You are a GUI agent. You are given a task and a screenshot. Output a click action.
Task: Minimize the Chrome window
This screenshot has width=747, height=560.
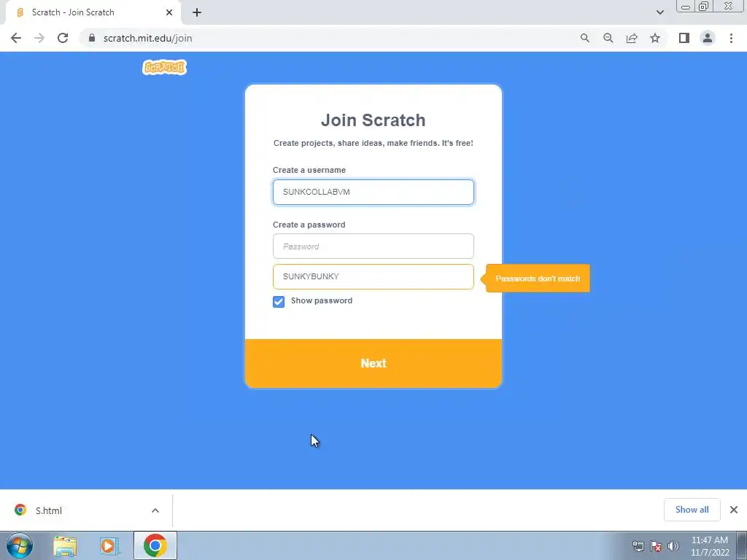(x=685, y=6)
